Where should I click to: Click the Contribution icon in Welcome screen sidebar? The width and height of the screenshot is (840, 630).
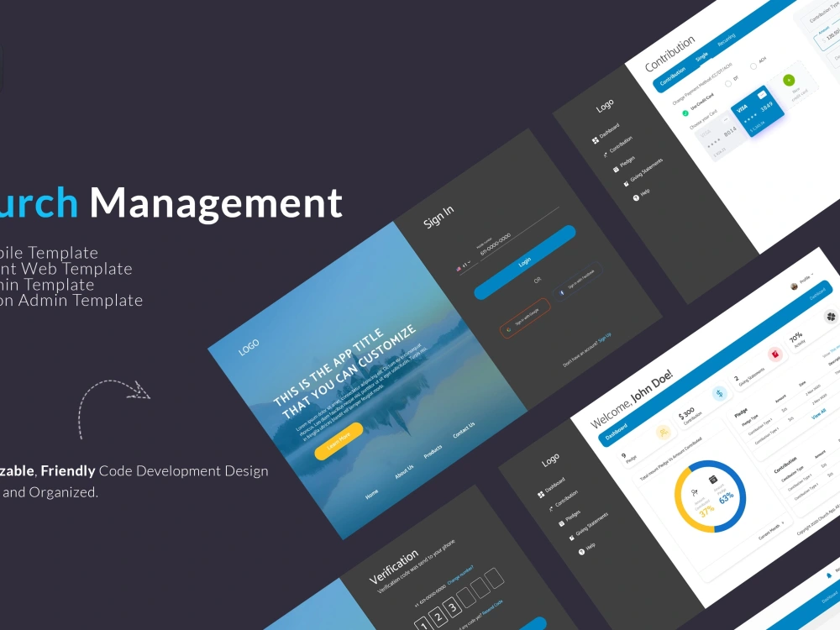coord(551,509)
